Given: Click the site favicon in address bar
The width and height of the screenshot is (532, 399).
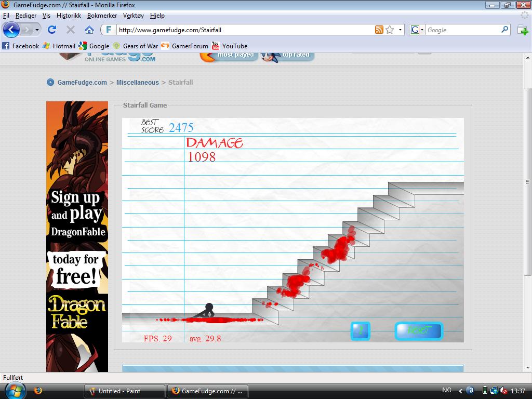Looking at the screenshot, I should click(109, 30).
